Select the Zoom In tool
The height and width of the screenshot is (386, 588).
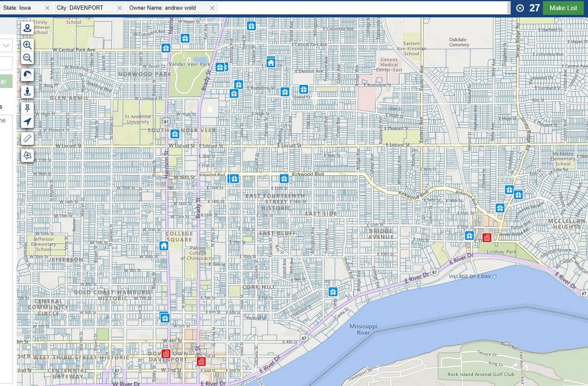(27, 45)
